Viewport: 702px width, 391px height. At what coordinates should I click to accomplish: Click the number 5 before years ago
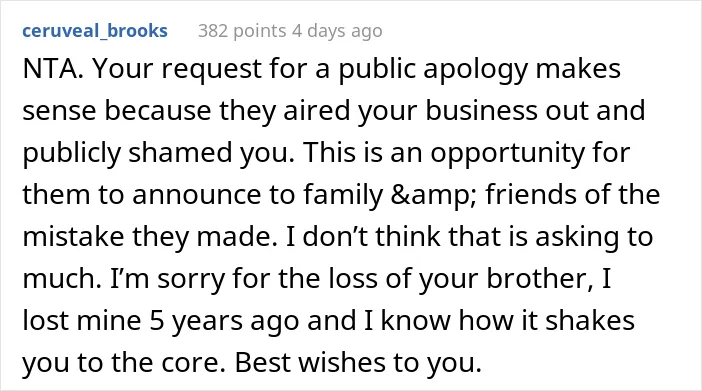point(157,321)
